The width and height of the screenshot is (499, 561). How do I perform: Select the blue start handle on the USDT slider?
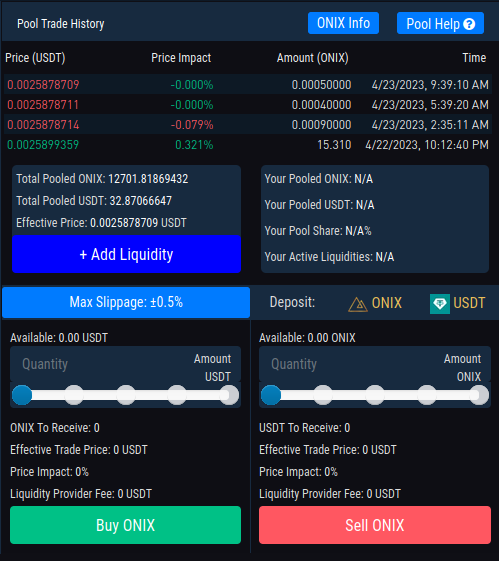tap(22, 395)
